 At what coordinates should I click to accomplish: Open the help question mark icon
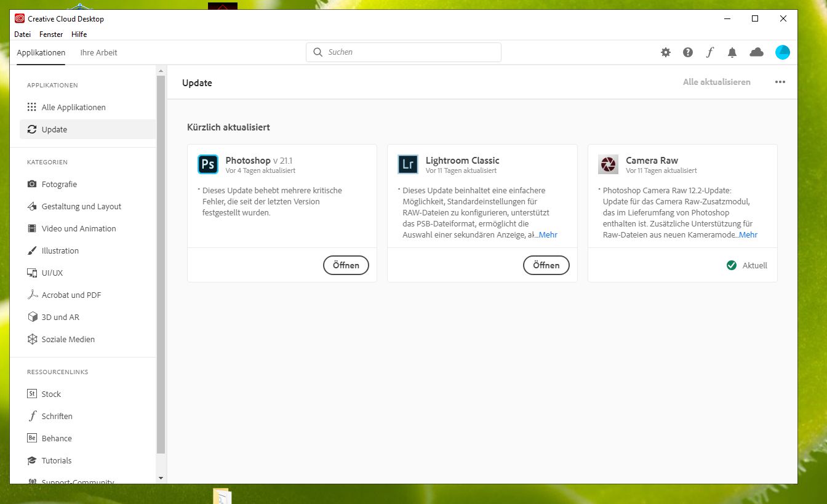688,52
